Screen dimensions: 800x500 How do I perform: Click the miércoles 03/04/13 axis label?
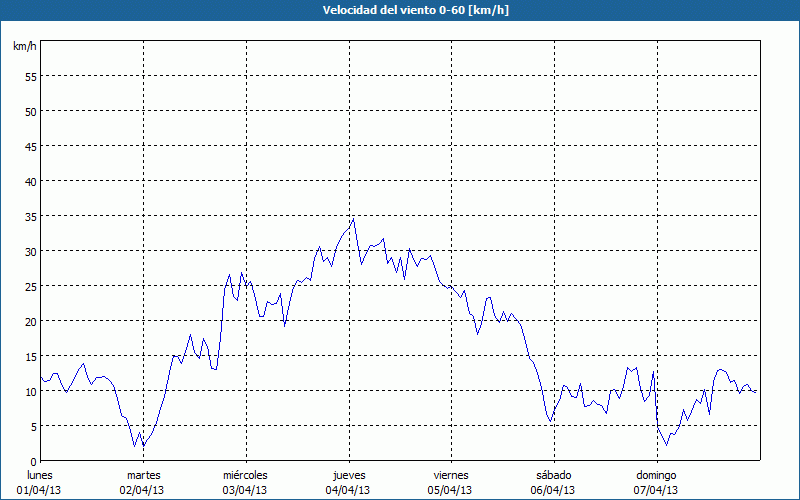tap(245, 483)
